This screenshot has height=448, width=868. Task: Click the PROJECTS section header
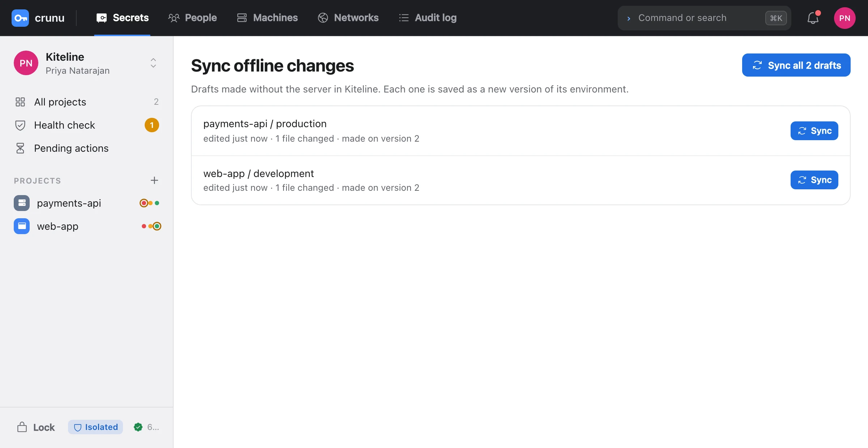[x=38, y=181]
